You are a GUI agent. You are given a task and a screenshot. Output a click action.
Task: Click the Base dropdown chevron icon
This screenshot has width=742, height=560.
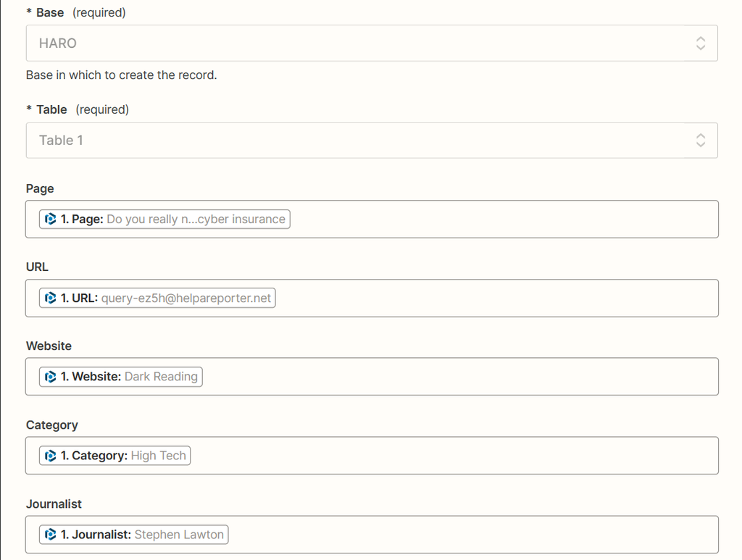coord(701,43)
